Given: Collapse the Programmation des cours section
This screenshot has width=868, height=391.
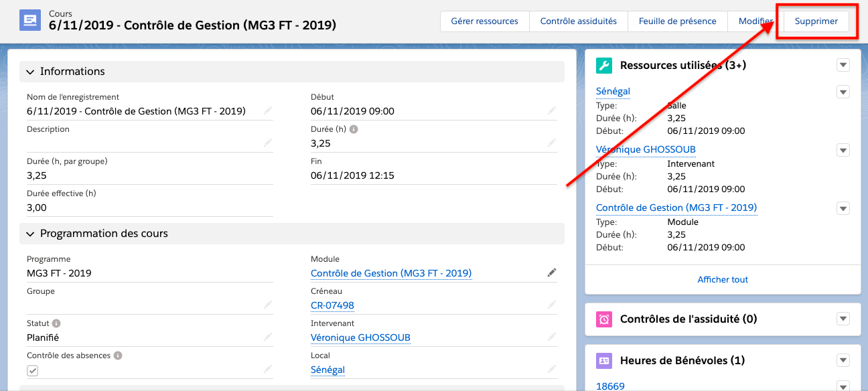Looking at the screenshot, I should tap(30, 234).
